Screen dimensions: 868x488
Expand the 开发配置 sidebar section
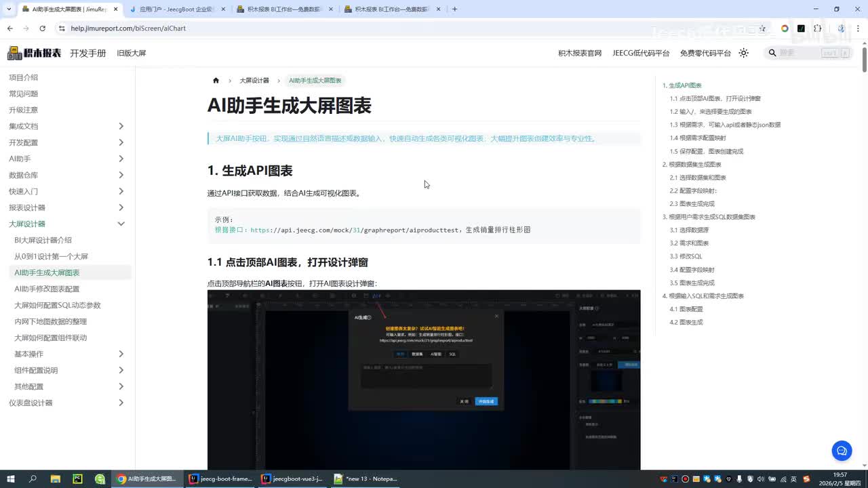[x=121, y=142]
